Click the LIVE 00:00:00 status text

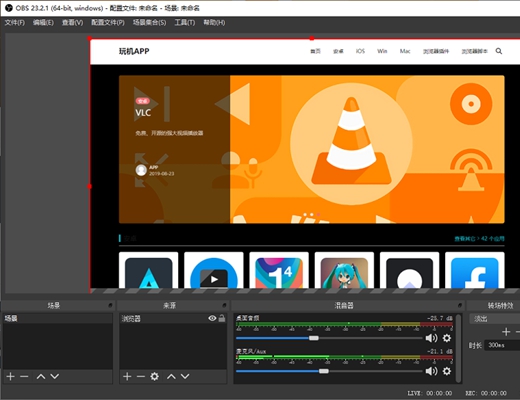coord(430,393)
